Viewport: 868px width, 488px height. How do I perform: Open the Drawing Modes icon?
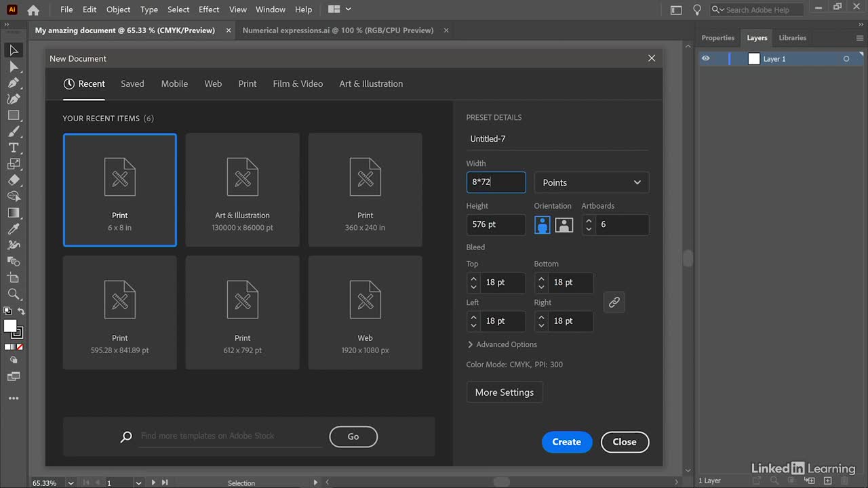coord(13,360)
